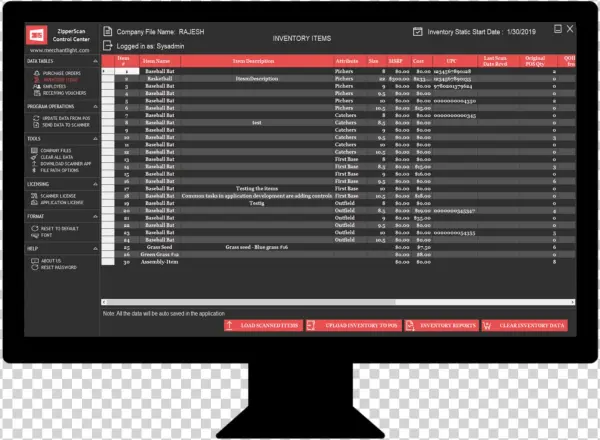Open Company Files via its icon
Image resolution: width=600 pixels, height=440 pixels.
pyautogui.click(x=34, y=150)
